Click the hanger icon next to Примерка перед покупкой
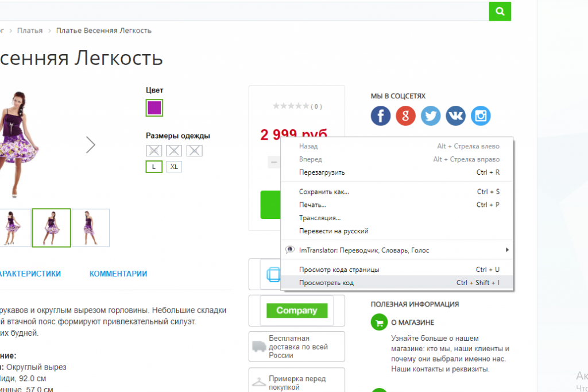Image resolution: width=588 pixels, height=392 pixels. click(x=259, y=382)
